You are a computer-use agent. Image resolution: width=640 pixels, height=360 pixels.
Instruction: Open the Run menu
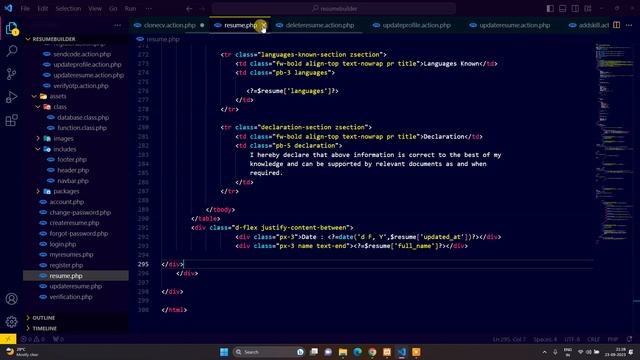(130, 9)
